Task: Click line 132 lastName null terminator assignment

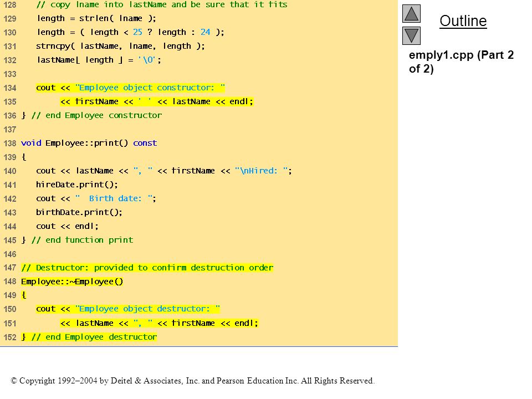Action: [99, 60]
